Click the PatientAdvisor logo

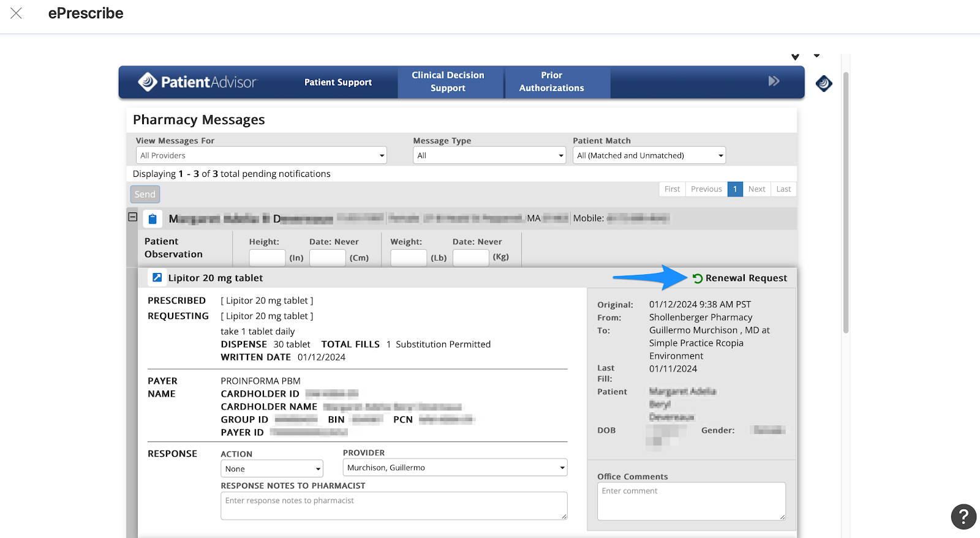pos(197,82)
